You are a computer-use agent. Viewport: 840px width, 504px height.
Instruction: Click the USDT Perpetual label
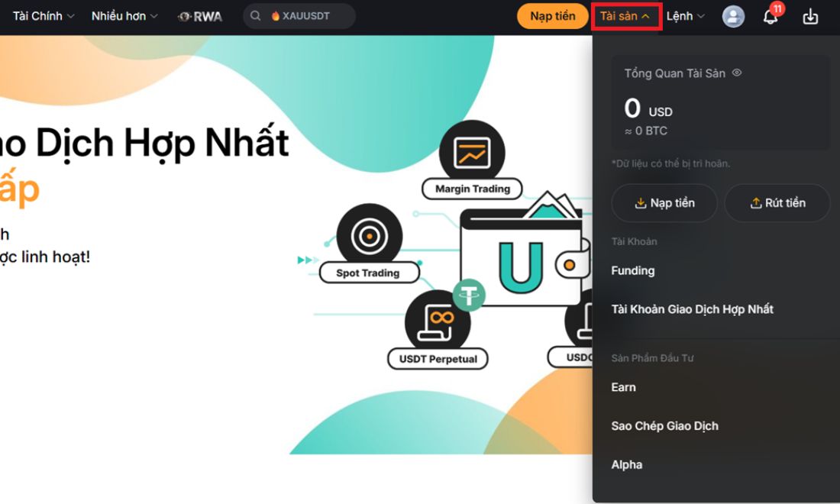point(438,359)
